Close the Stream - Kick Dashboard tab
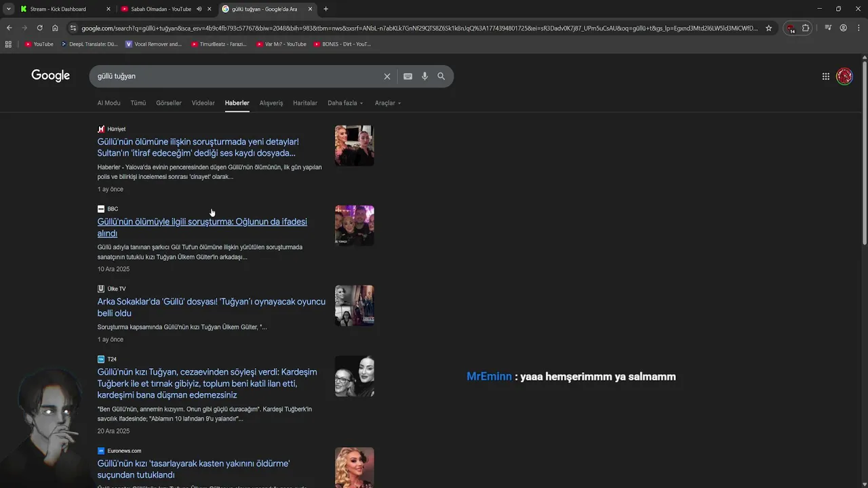 (108, 9)
